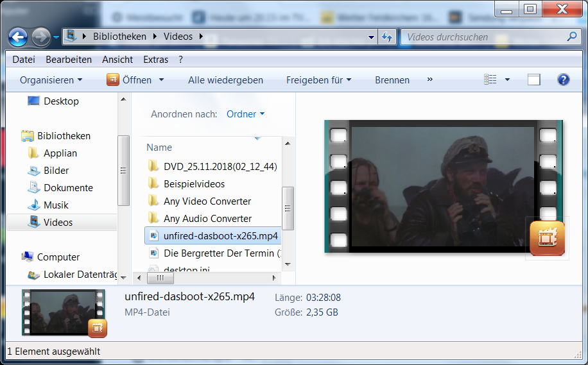The image size is (588, 365).
Task: Click the navigation pane scroll up arrow
Action: coord(123,99)
